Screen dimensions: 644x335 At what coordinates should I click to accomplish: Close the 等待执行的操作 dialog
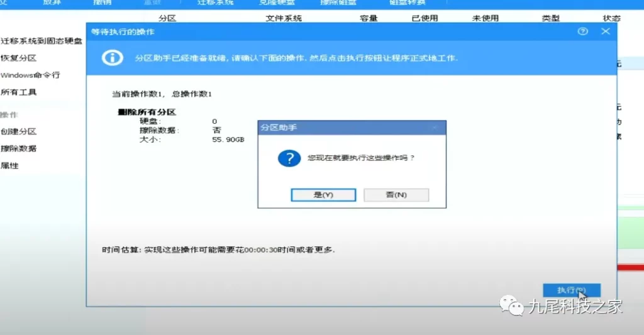click(606, 31)
